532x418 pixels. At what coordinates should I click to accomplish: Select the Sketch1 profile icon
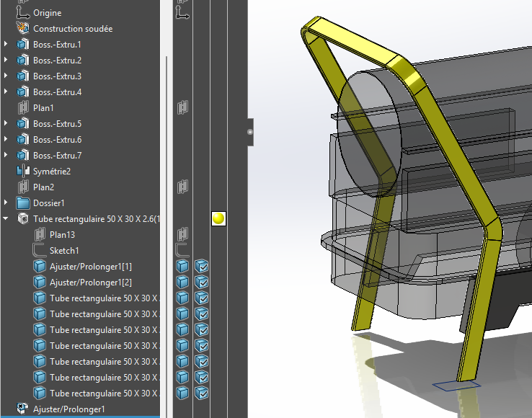pos(39,251)
